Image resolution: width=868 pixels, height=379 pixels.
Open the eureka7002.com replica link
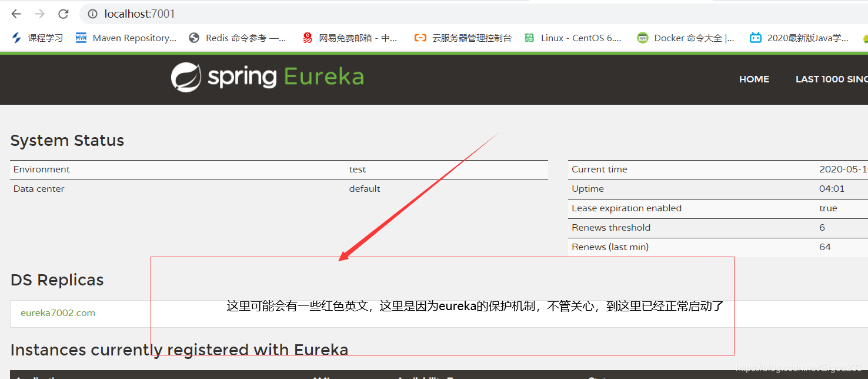coord(57,313)
